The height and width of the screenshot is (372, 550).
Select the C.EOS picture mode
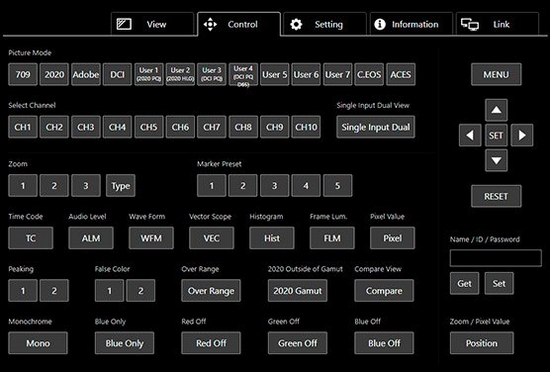[369, 74]
